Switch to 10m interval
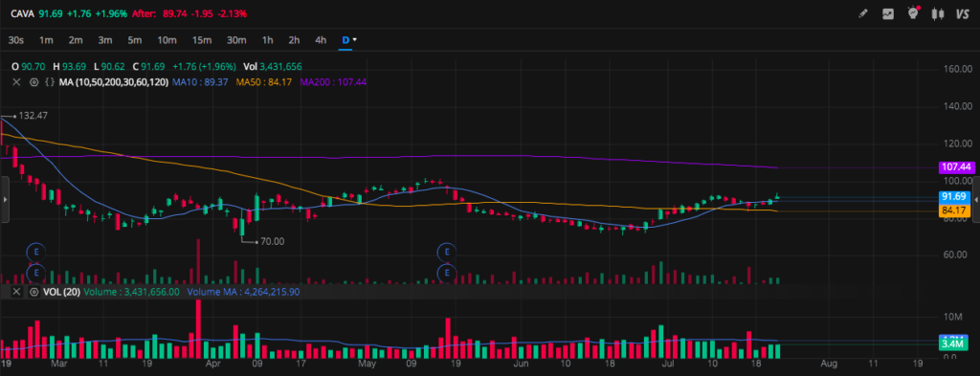 tap(167, 40)
